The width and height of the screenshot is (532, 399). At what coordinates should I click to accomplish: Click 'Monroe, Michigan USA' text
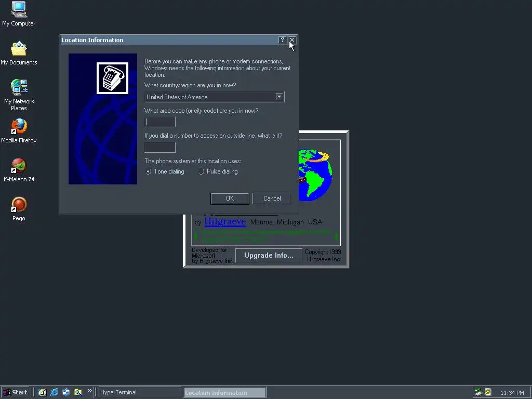coord(286,222)
